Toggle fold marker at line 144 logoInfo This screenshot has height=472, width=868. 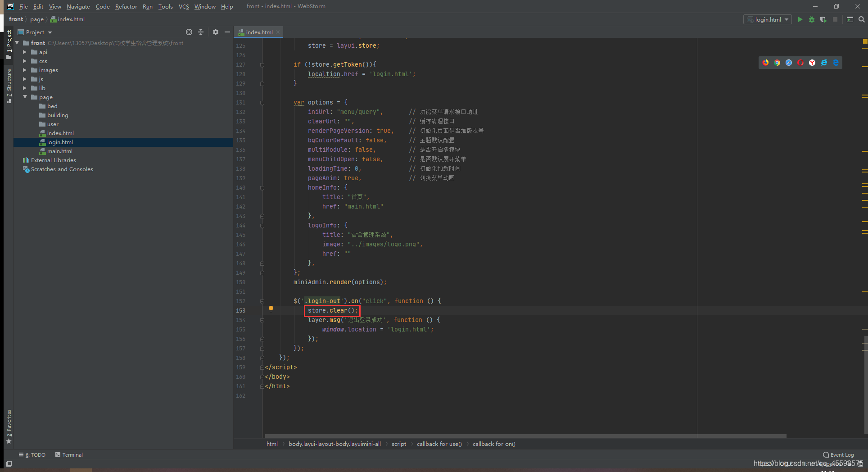pyautogui.click(x=262, y=225)
